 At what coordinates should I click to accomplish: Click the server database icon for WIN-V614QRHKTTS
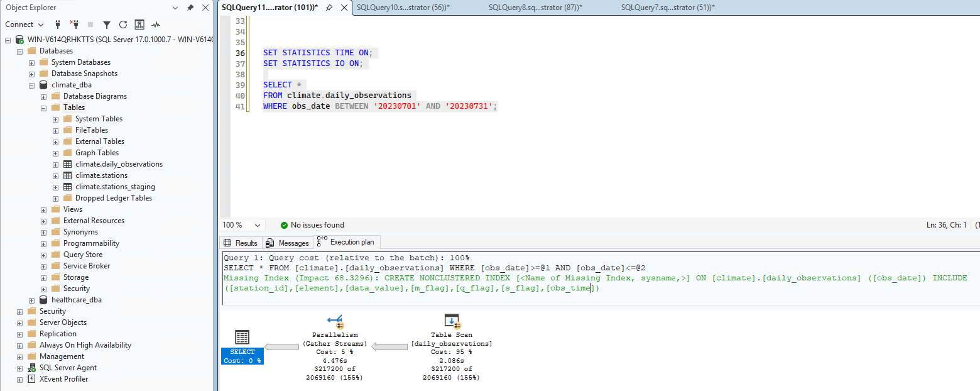point(19,40)
